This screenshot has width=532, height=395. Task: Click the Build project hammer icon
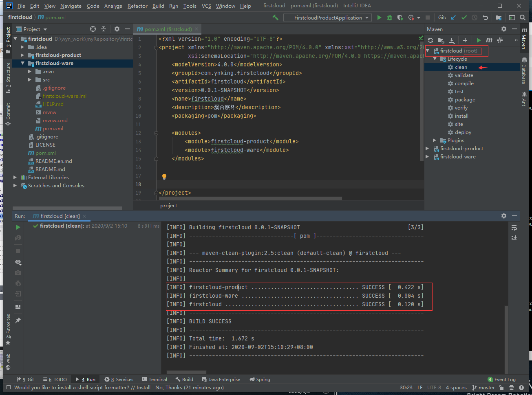tap(276, 18)
